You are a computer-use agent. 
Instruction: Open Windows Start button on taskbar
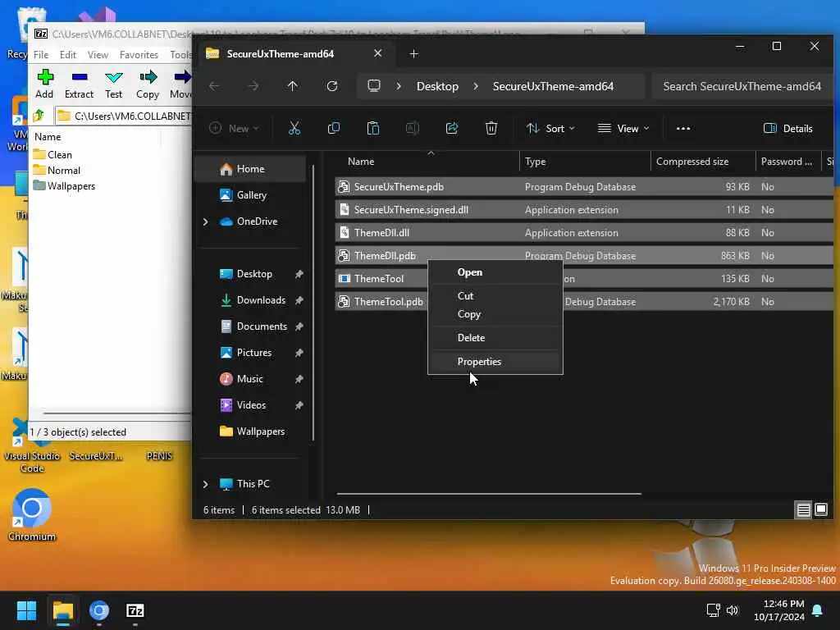pos(26,610)
